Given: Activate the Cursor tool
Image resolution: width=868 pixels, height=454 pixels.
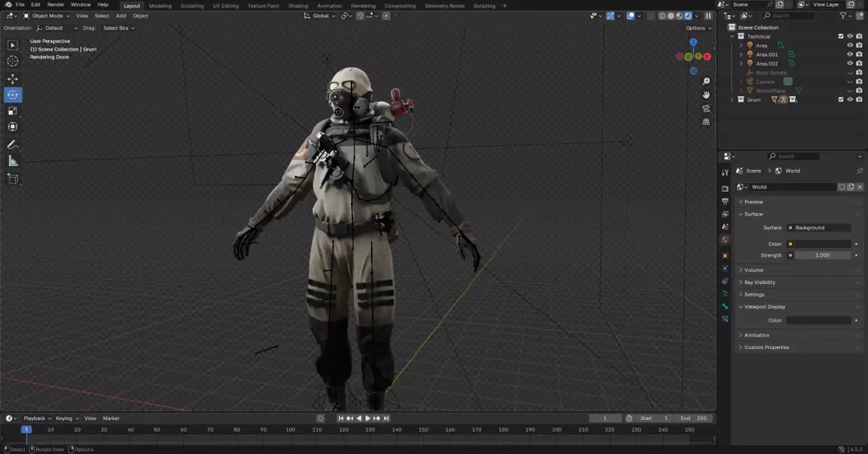Looking at the screenshot, I should click(x=13, y=61).
